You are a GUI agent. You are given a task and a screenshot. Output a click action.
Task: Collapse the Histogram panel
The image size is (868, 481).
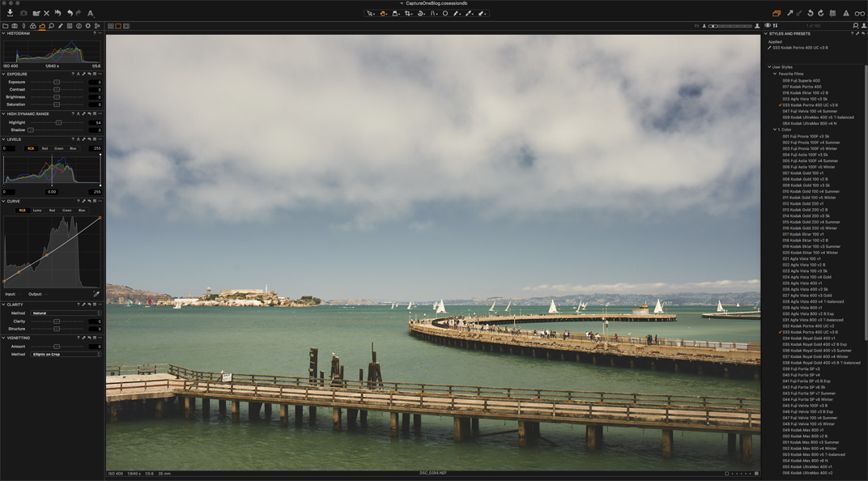pyautogui.click(x=3, y=33)
